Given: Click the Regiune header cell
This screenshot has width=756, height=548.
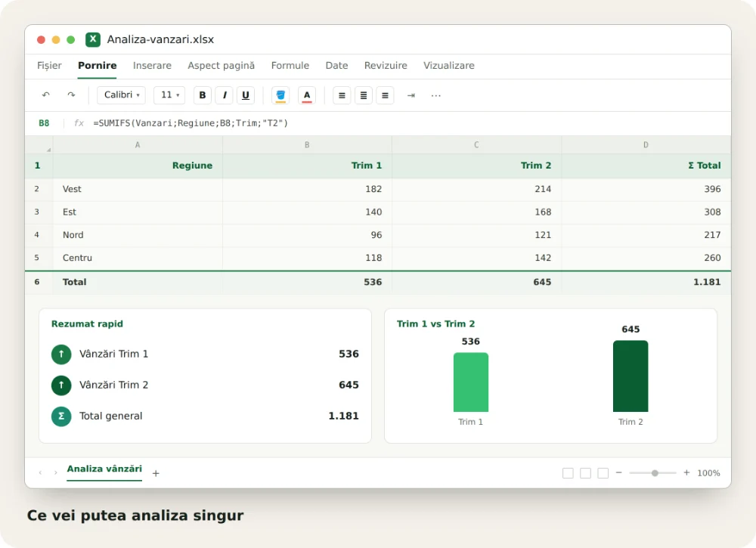Looking at the screenshot, I should [138, 166].
